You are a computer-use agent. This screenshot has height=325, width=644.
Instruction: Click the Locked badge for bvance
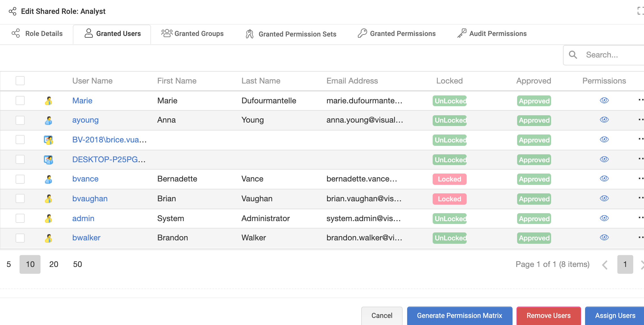coord(449,179)
